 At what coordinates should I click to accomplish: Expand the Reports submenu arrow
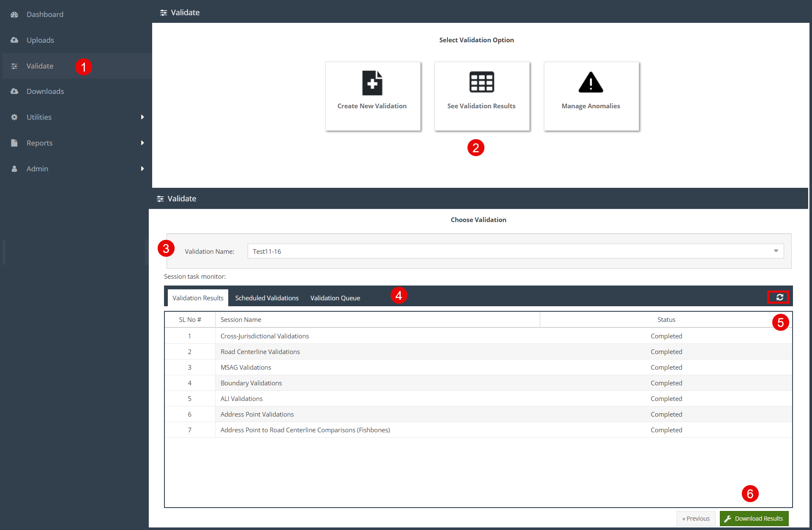(x=142, y=143)
